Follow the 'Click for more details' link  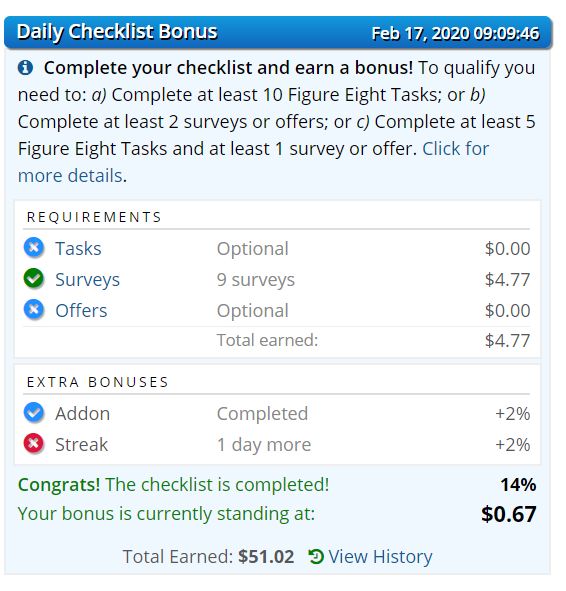(x=253, y=162)
